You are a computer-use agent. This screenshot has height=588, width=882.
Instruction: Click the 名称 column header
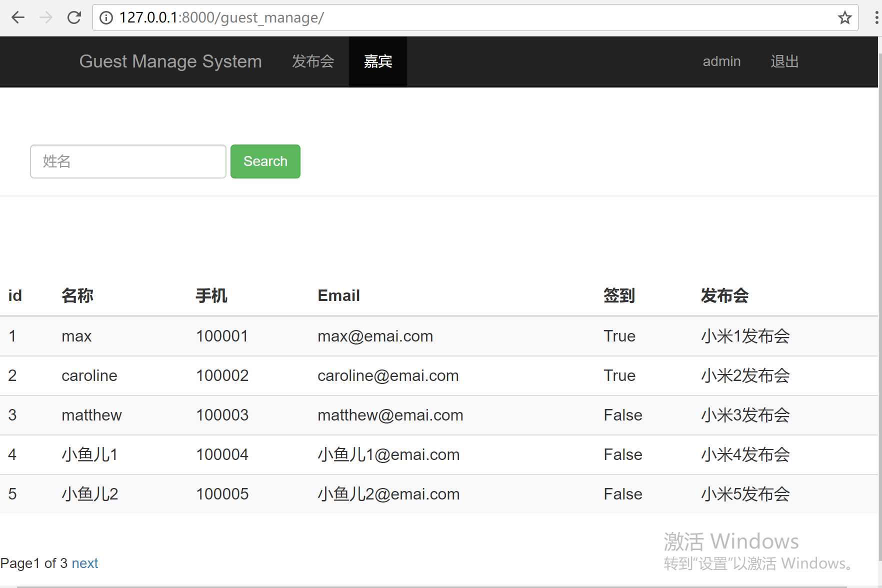click(77, 295)
